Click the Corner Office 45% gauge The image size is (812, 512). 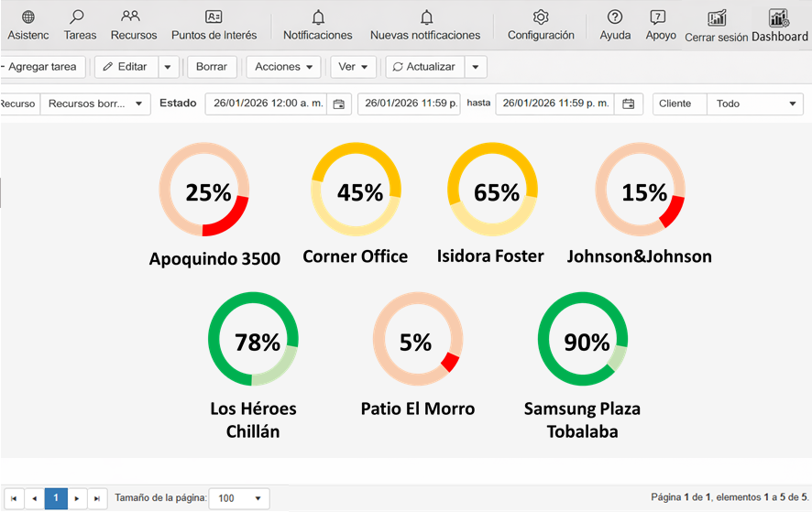[x=356, y=190]
